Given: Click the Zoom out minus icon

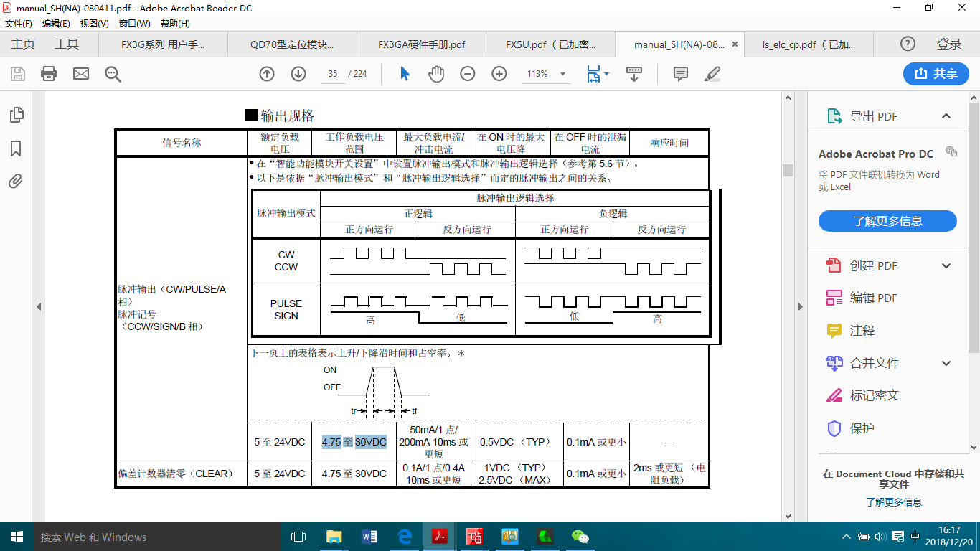Looking at the screenshot, I should click(468, 74).
